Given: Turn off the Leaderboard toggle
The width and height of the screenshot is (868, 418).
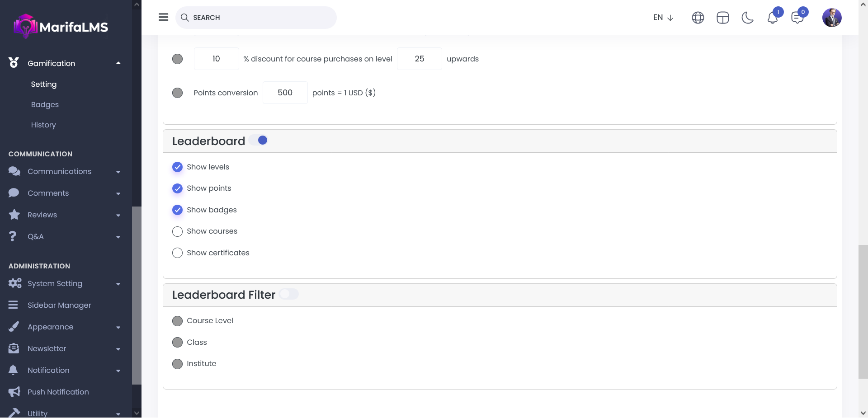Looking at the screenshot, I should (258, 141).
